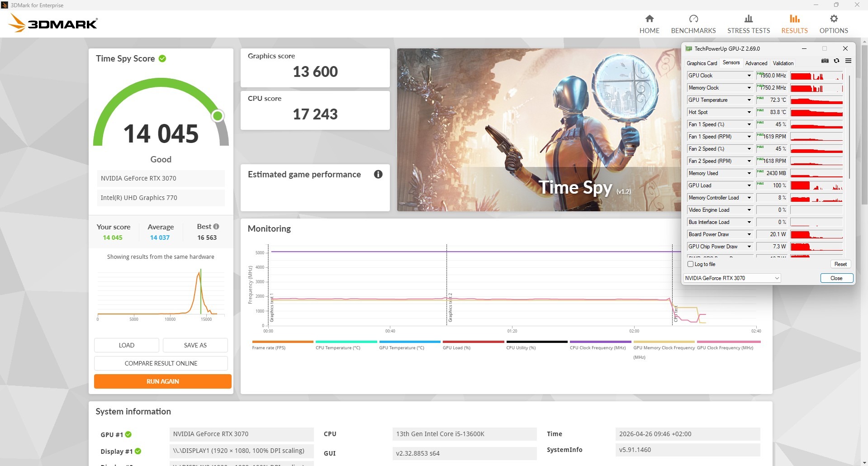Expand the Fan 1 Speed (%) sensor dropdown

pos(749,124)
